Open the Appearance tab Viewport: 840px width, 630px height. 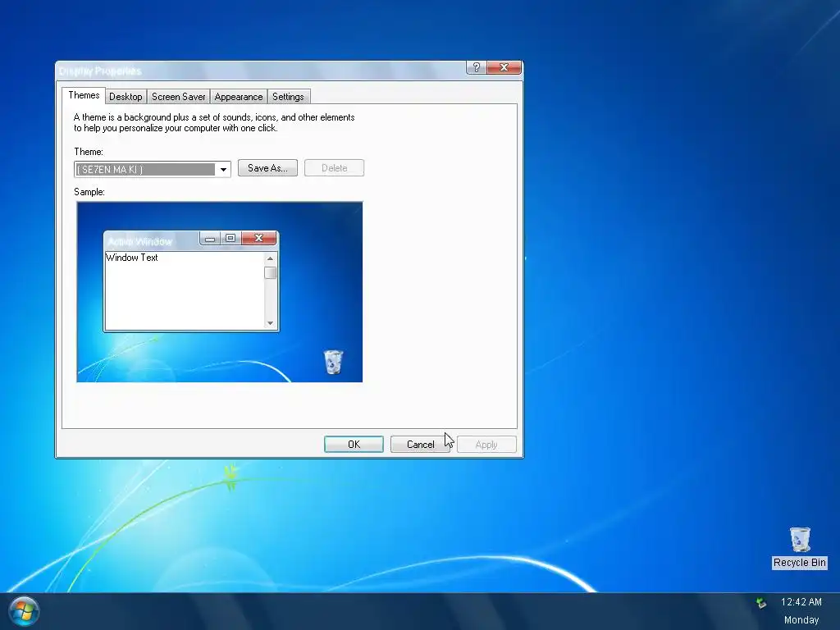pyautogui.click(x=239, y=97)
